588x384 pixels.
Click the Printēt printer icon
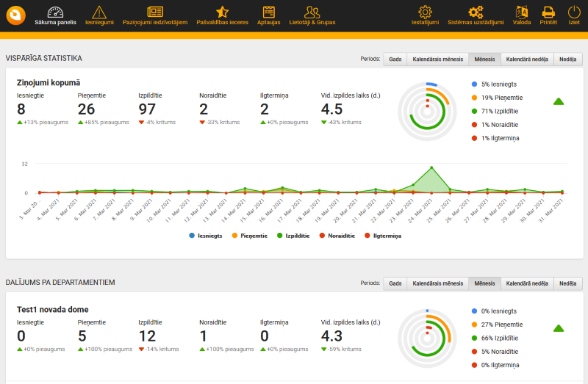pyautogui.click(x=548, y=12)
